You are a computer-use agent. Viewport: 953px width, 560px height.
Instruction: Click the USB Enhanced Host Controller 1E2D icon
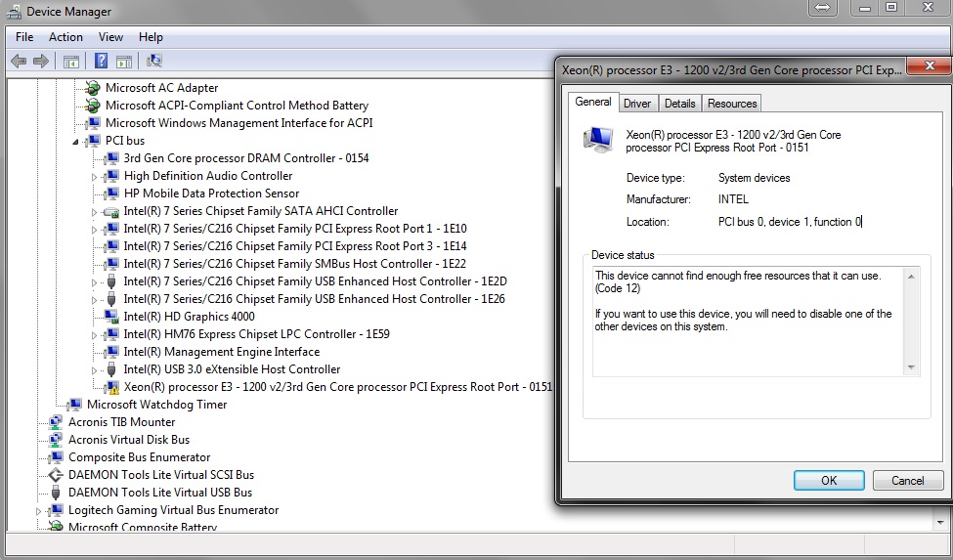111,281
